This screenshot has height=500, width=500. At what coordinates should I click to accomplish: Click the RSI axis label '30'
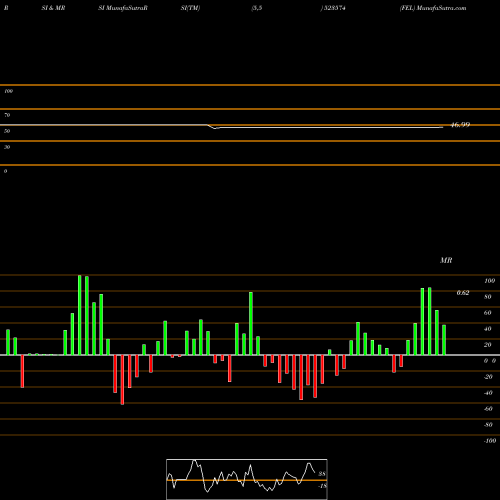tap(7, 147)
